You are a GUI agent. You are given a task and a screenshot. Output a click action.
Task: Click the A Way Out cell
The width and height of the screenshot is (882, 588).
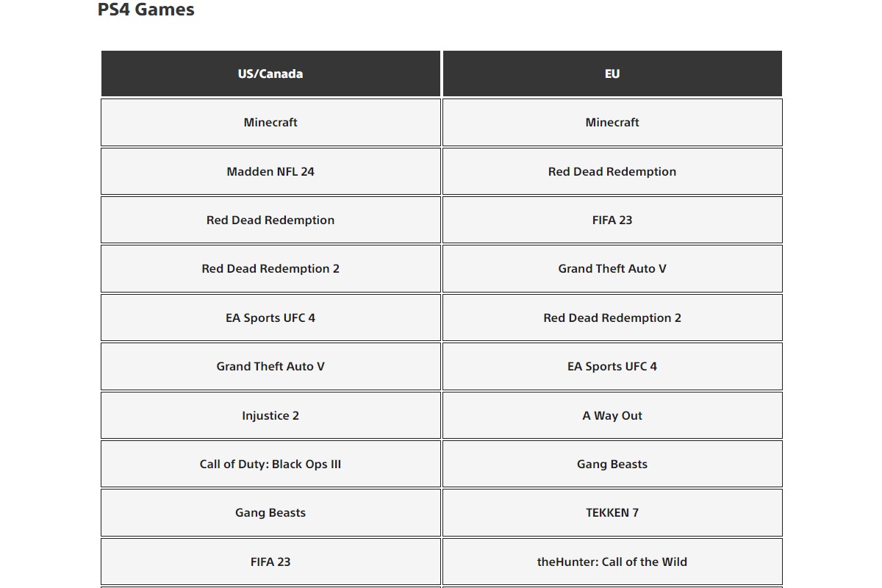click(x=612, y=415)
